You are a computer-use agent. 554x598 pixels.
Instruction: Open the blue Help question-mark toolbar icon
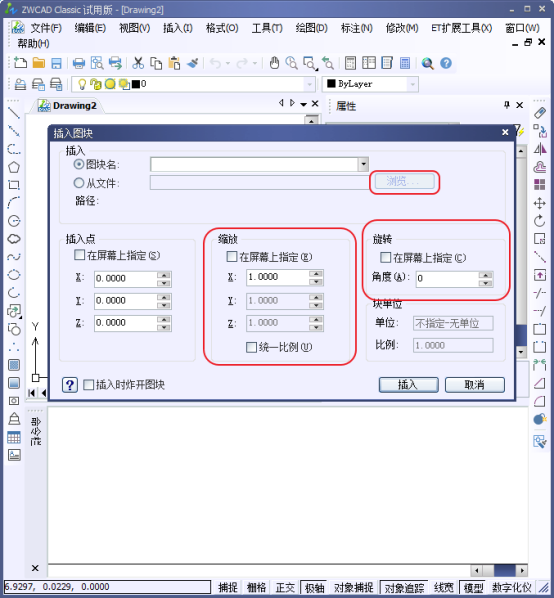coord(446,63)
